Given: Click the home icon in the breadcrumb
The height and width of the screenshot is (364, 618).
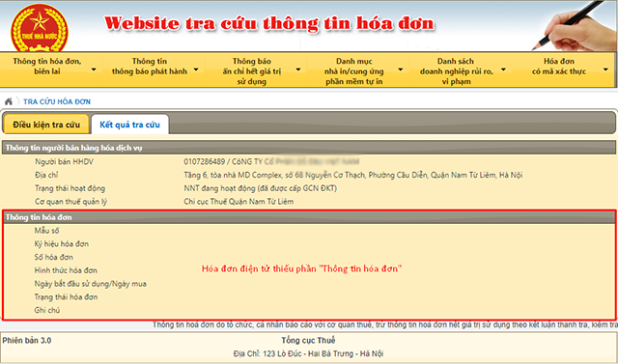Looking at the screenshot, I should (9, 101).
